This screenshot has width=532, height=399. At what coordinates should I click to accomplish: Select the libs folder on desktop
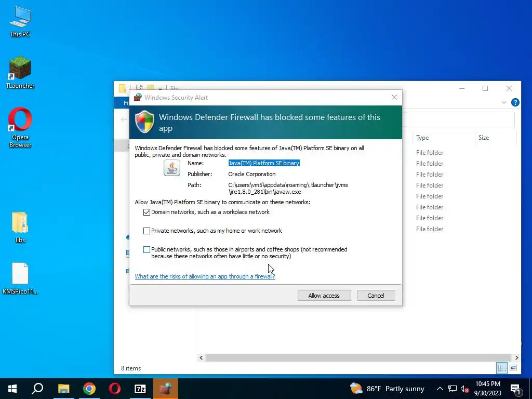click(20, 228)
